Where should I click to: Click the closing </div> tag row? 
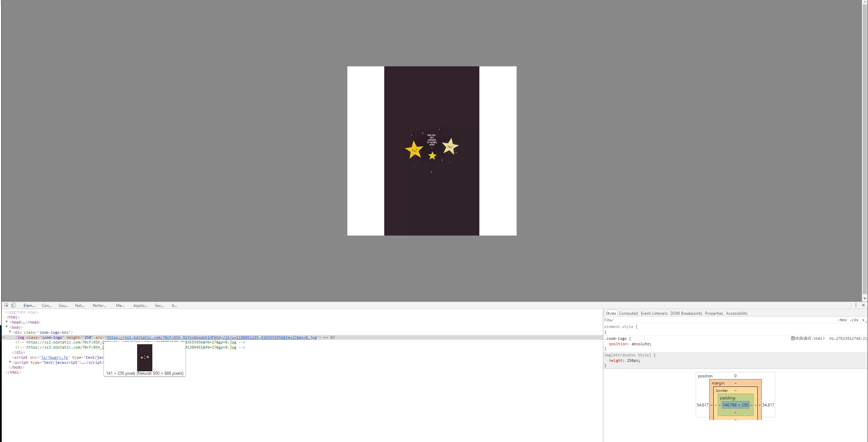[19, 352]
